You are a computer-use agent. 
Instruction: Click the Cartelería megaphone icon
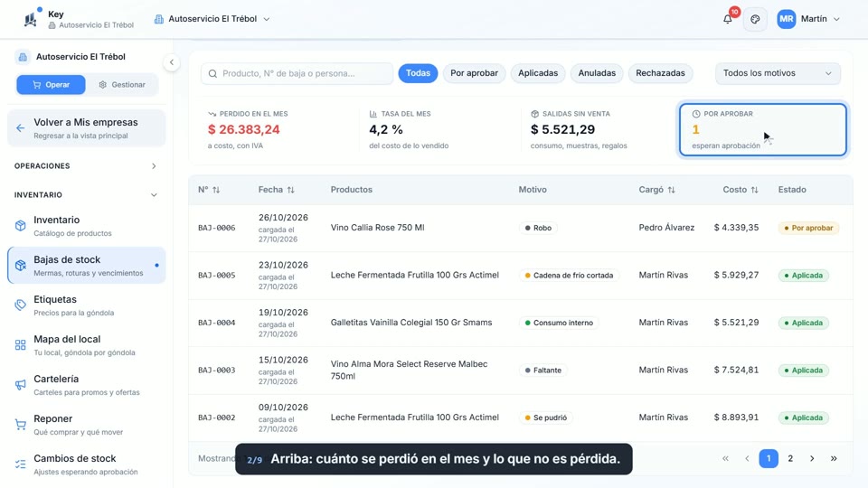(21, 385)
